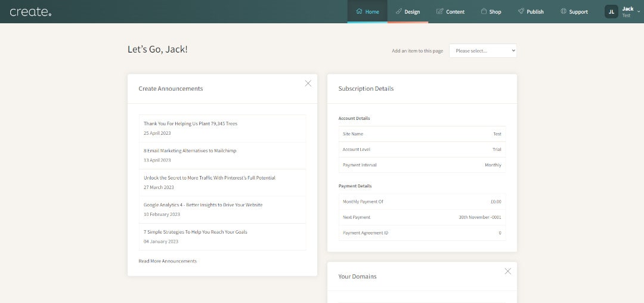
Task: Open the Shop menu tab
Action: click(491, 11)
